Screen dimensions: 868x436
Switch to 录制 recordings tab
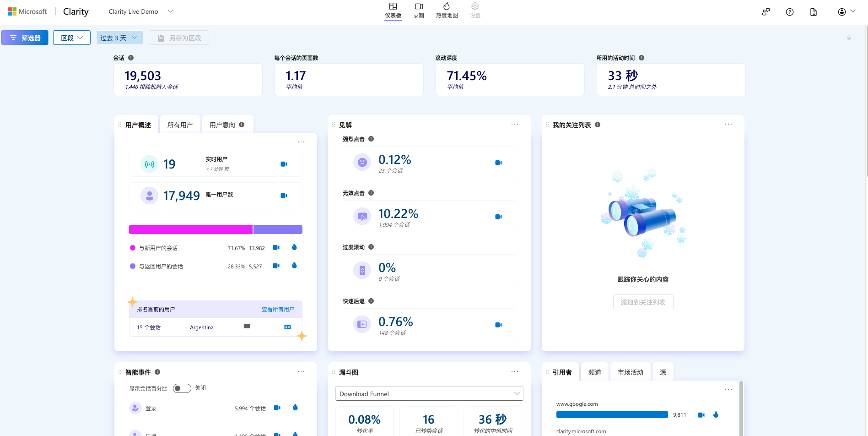coord(419,11)
